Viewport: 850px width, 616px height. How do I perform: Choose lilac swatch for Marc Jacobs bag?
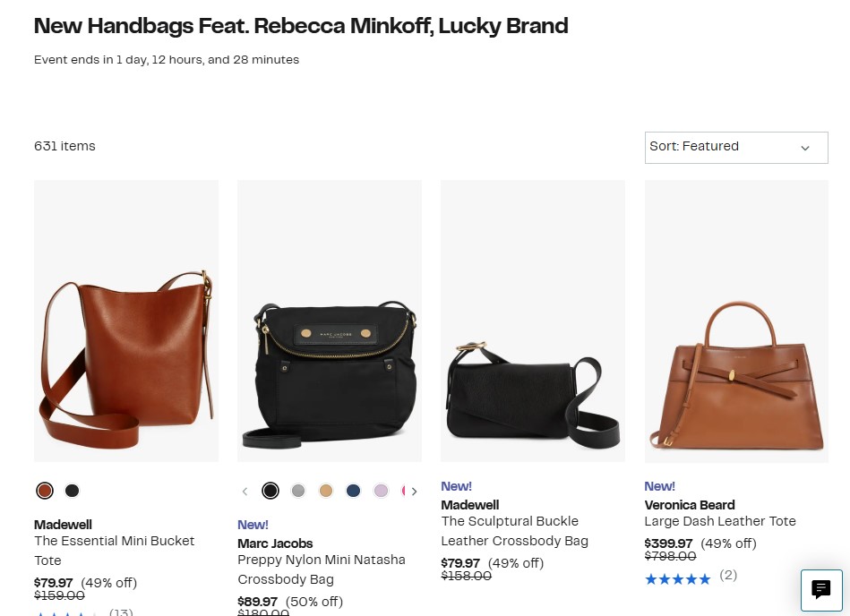(381, 491)
